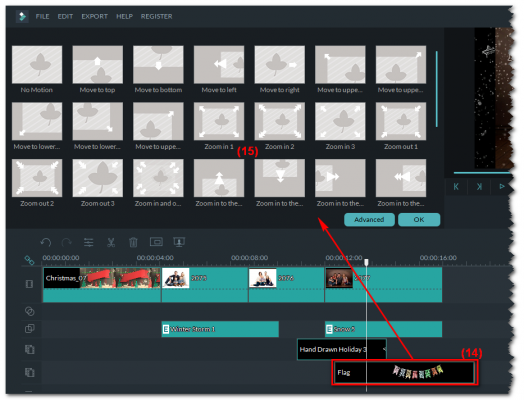
Task: Click the Delete trash icon
Action: pyautogui.click(x=133, y=242)
